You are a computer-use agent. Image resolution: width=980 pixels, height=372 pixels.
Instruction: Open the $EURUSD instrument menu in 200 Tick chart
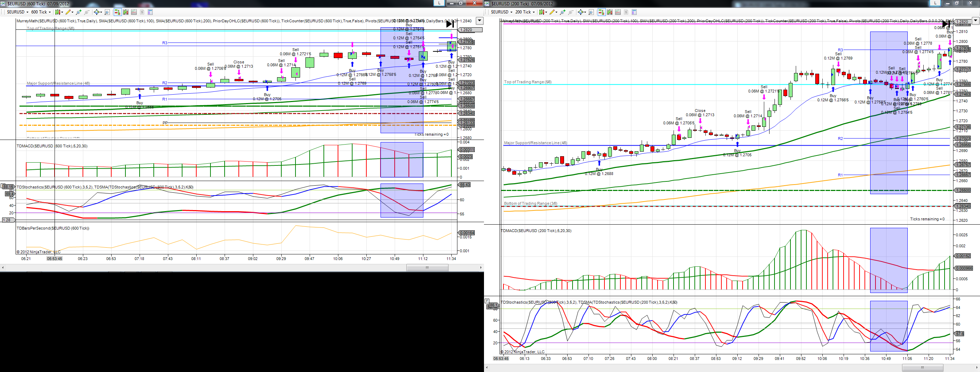point(502,12)
